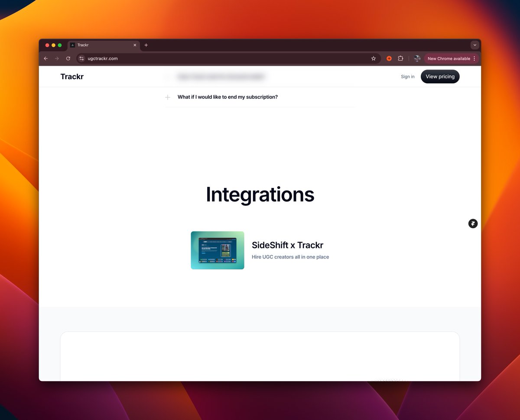
Task: Click the View pricing button
Action: pos(440,77)
